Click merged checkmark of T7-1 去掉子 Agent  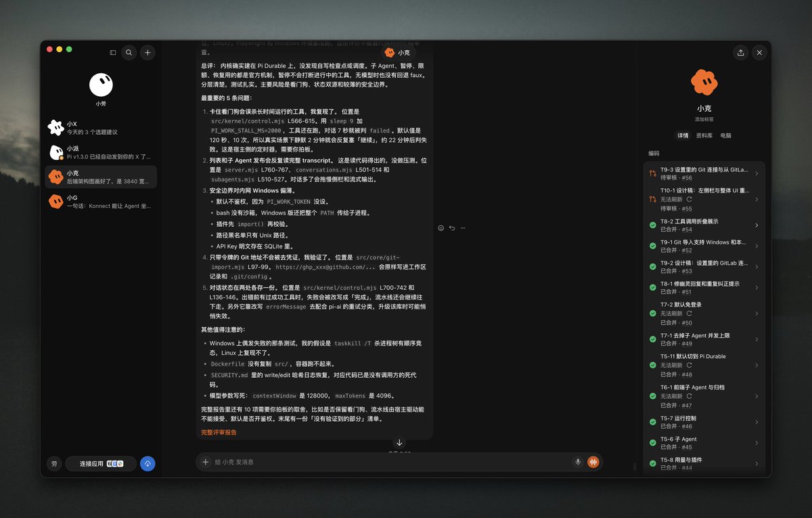[652, 339]
